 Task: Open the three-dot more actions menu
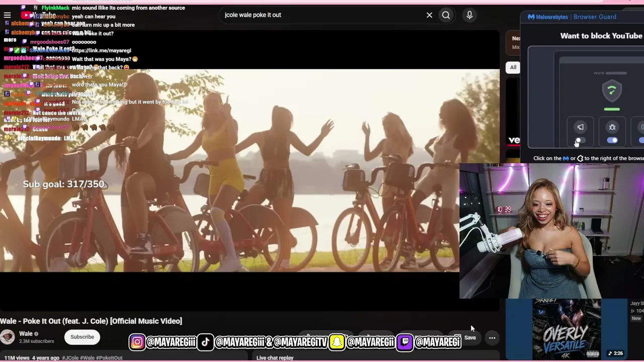click(492, 338)
